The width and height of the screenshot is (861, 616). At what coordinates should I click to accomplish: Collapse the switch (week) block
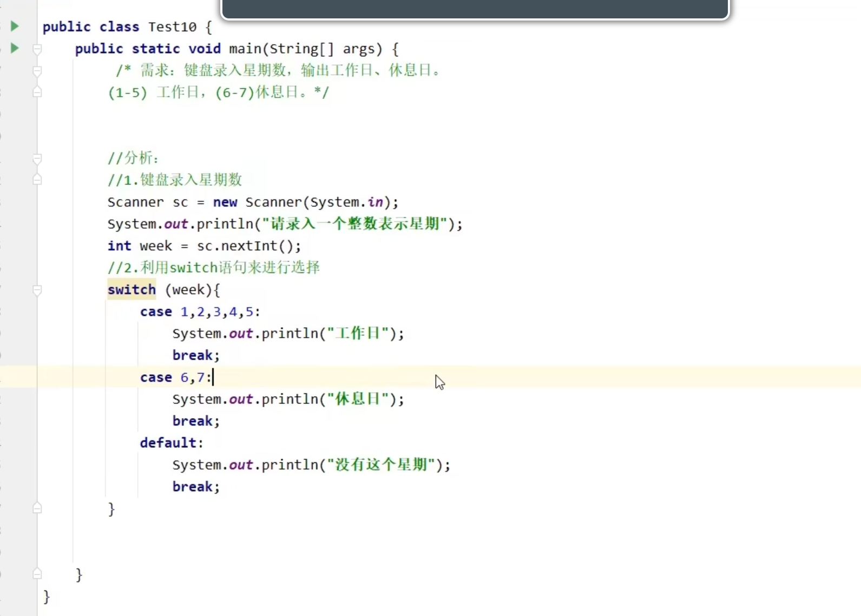37,290
